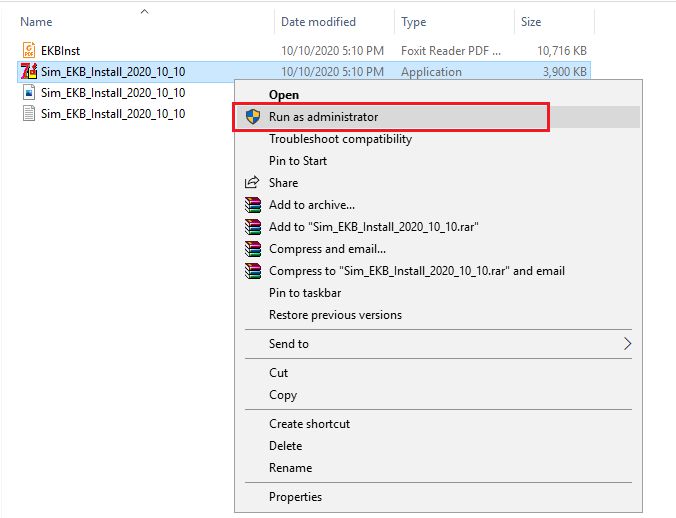Click WinRAR icon beside Compress and email
Image resolution: width=676 pixels, height=518 pixels.
click(x=252, y=249)
